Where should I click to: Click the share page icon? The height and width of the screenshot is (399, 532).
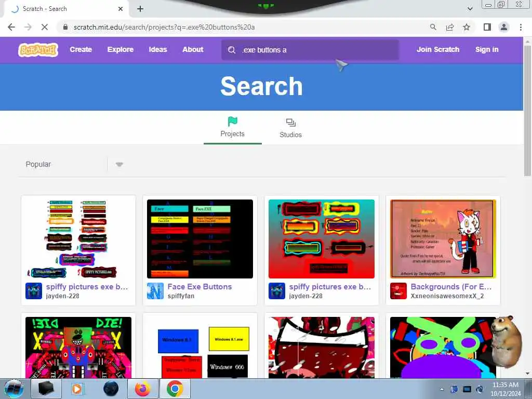(x=450, y=27)
